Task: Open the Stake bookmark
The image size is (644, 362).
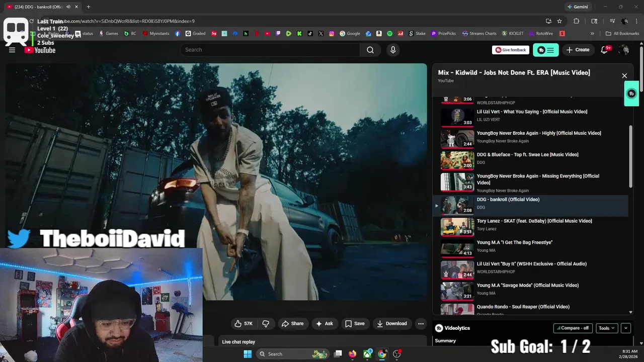Action: 417,34
